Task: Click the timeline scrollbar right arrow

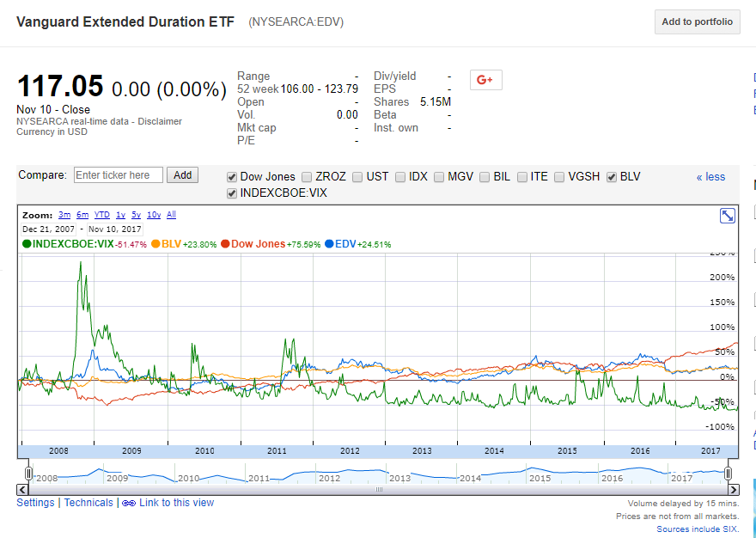Action: coord(734,490)
